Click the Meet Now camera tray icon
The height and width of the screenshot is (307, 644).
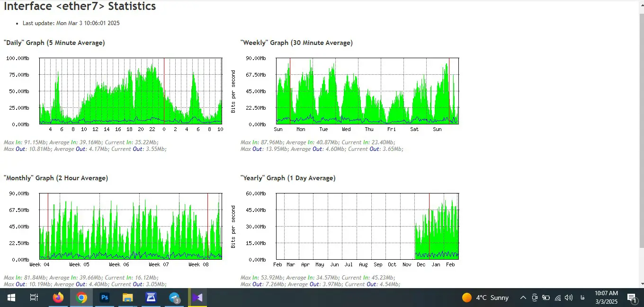[x=535, y=298]
